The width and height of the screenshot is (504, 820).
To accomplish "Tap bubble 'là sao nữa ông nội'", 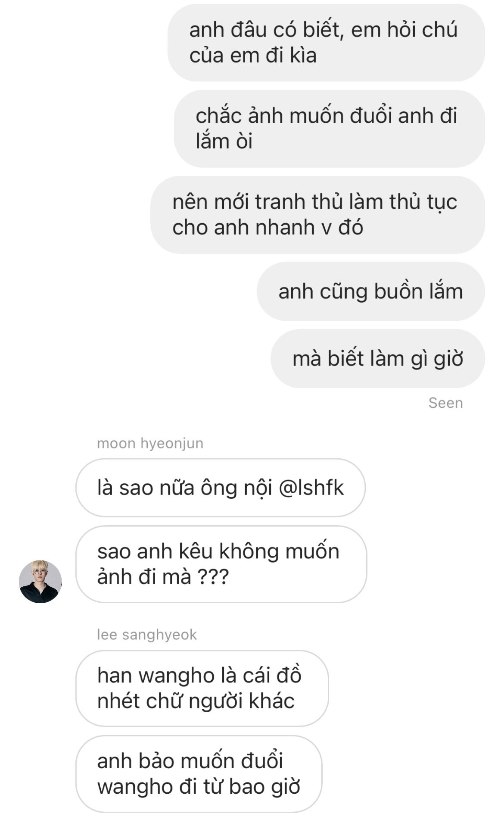I will coord(221,488).
